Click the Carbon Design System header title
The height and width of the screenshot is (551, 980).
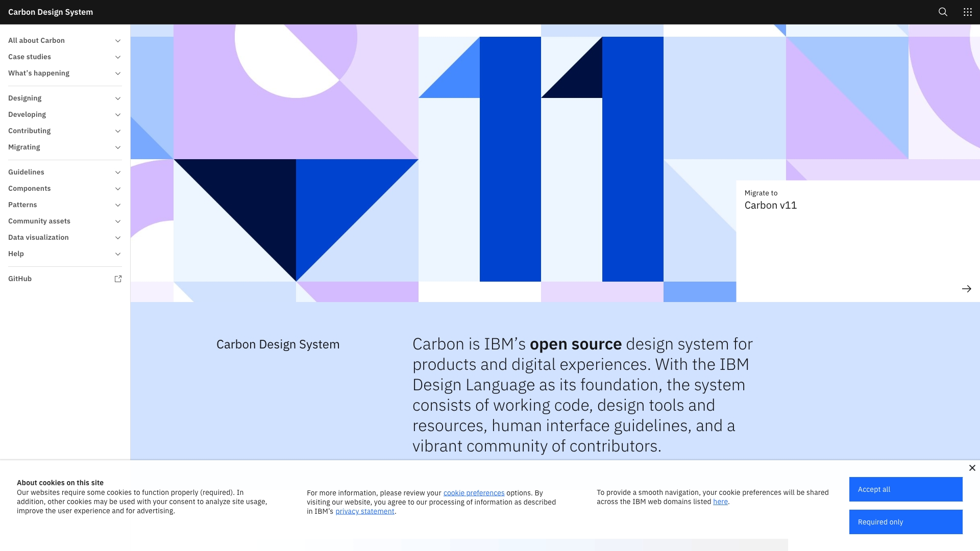[x=50, y=12]
